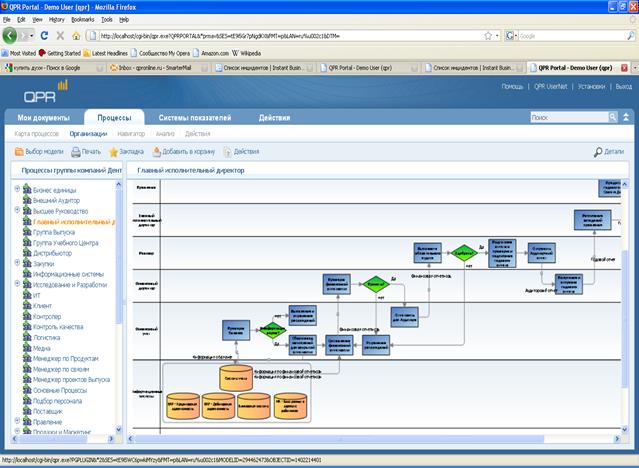The width and height of the screenshot is (639, 468).
Task: Select Дистрибьютор tree item
Action: (52, 253)
